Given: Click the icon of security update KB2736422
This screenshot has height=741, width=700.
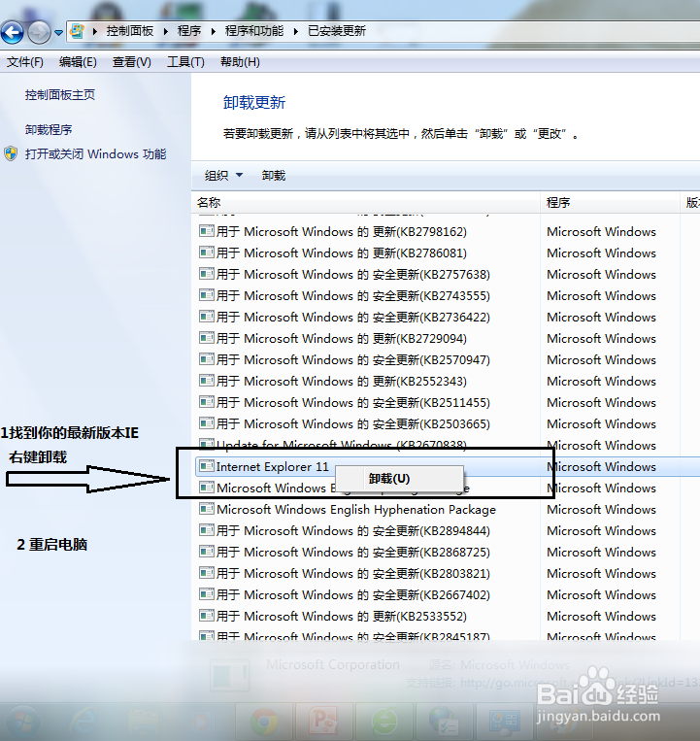Looking at the screenshot, I should [207, 317].
